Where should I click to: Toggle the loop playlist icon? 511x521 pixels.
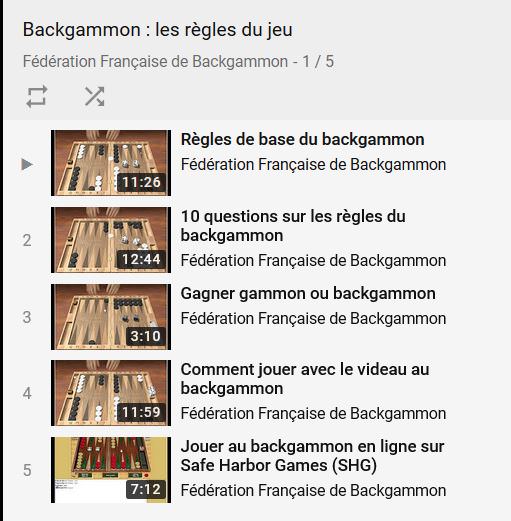[37, 97]
